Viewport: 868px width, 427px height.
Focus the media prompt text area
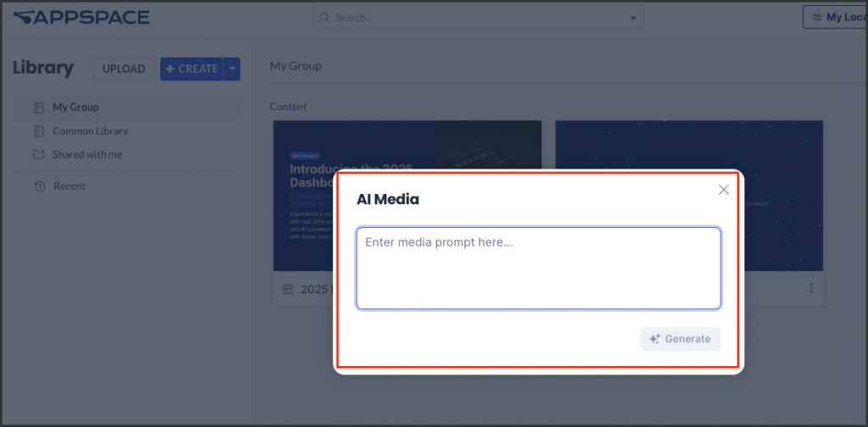pyautogui.click(x=538, y=269)
